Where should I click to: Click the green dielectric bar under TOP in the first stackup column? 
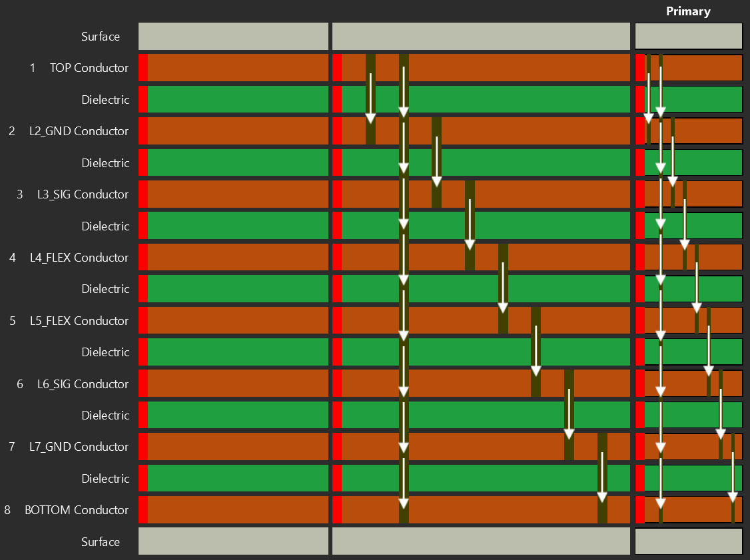tap(233, 99)
